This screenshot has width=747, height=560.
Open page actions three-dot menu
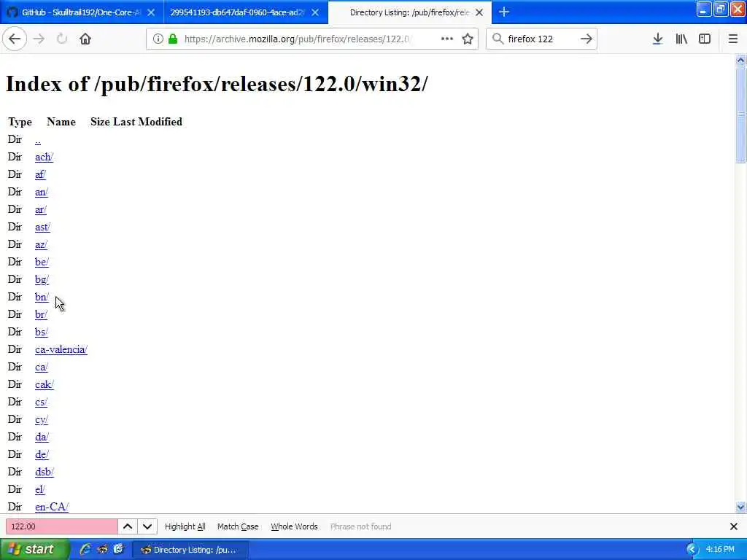click(447, 39)
